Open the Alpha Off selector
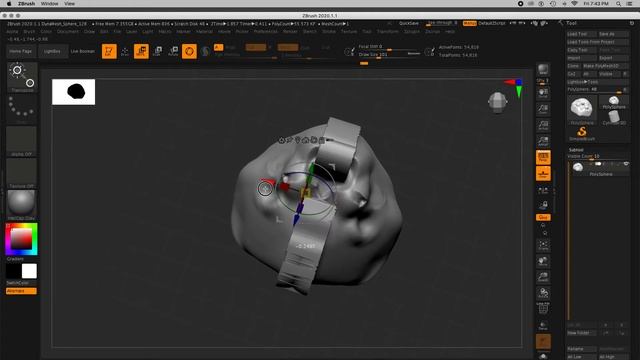The image size is (640, 360). 22,141
